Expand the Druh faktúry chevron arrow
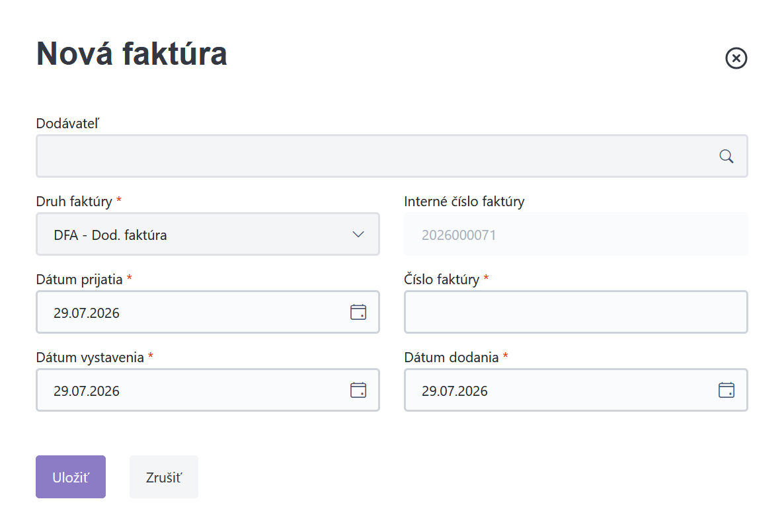 (358, 235)
